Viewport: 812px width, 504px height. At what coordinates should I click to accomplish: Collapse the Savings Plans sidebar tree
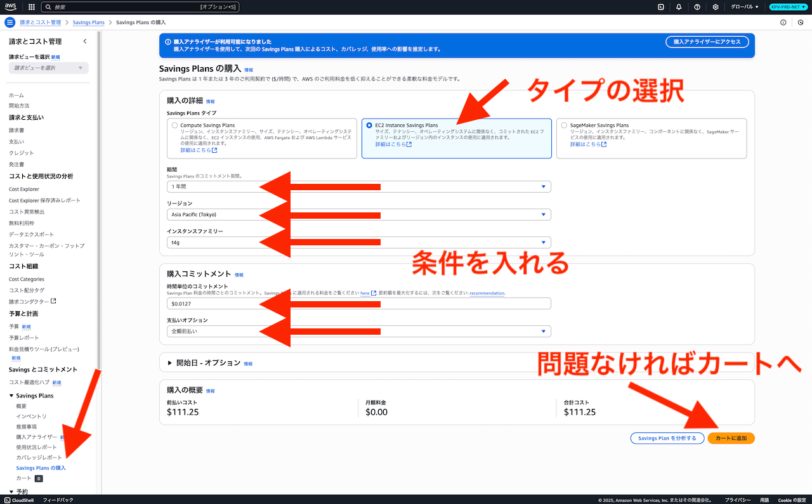11,396
